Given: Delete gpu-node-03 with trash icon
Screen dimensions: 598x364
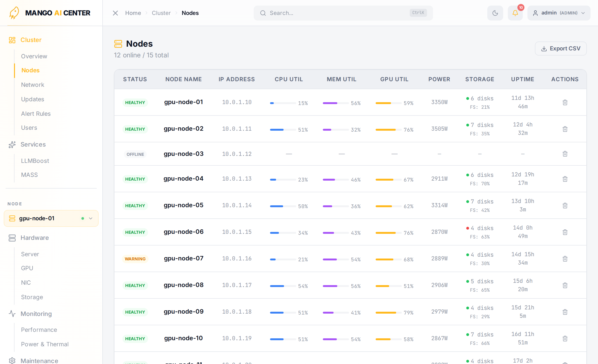Looking at the screenshot, I should tap(565, 154).
